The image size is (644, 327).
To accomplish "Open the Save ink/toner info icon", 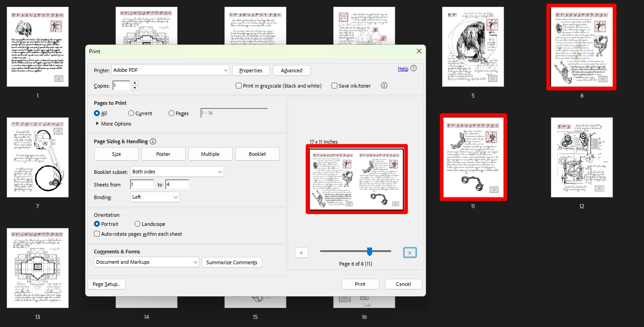I will point(384,85).
